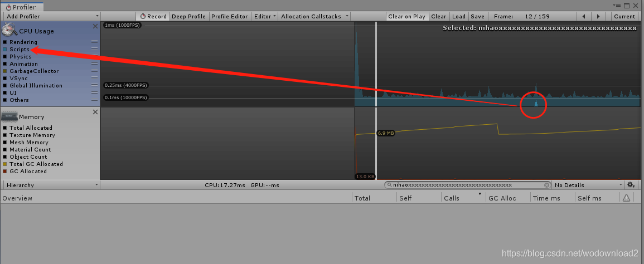Viewport: 644px width, 264px height.
Task: Toggle the VSync chart series
Action: click(x=5, y=78)
